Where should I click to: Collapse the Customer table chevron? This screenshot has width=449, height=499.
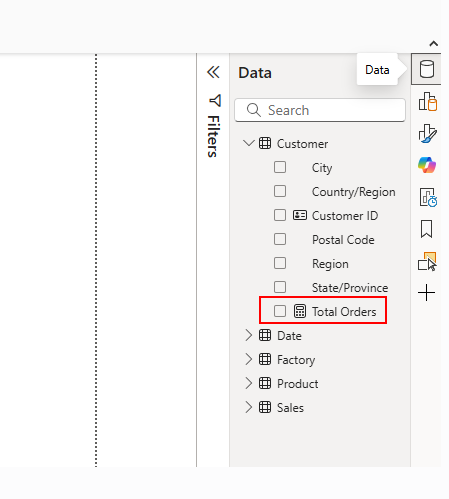[249, 143]
